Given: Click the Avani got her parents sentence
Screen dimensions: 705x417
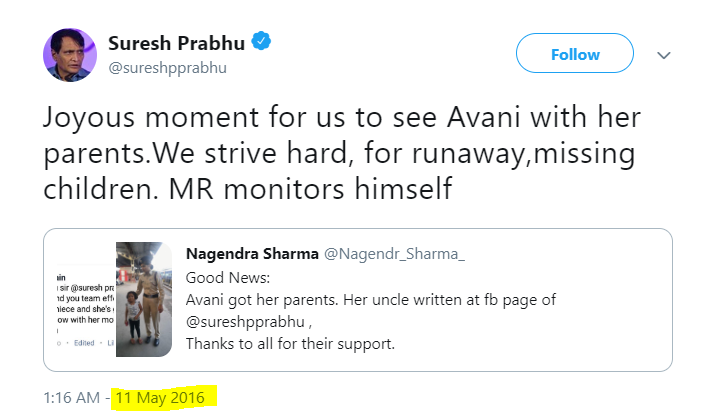Looking at the screenshot, I should click(262, 300).
